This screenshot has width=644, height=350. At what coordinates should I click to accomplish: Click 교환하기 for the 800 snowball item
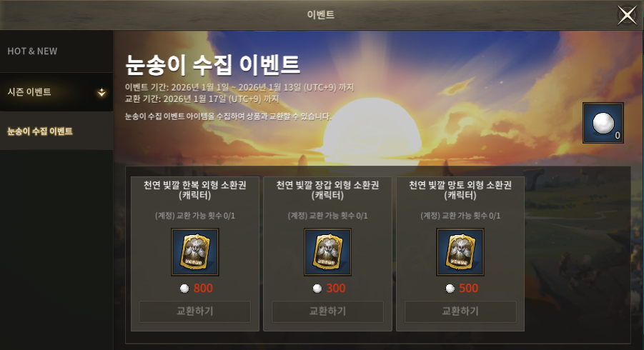tap(195, 311)
